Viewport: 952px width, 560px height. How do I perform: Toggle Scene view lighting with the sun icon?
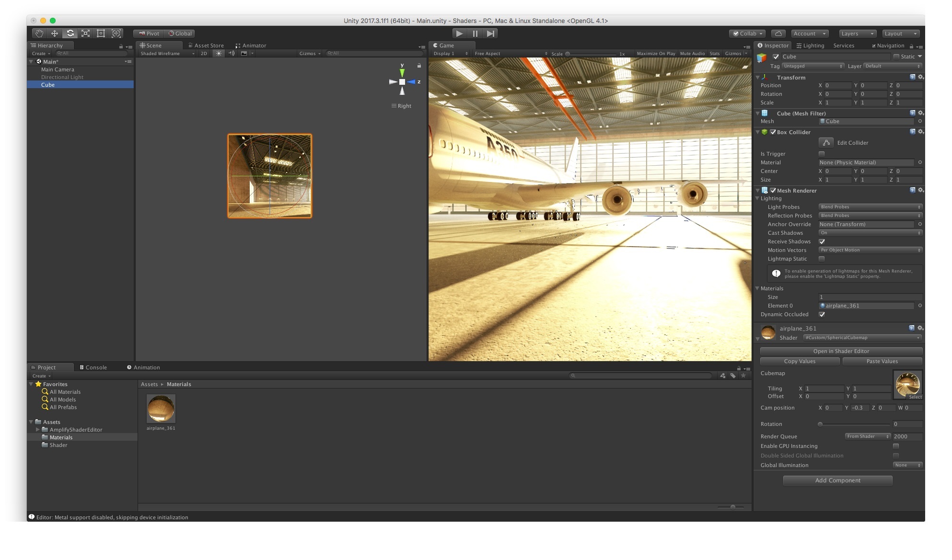[x=219, y=53]
